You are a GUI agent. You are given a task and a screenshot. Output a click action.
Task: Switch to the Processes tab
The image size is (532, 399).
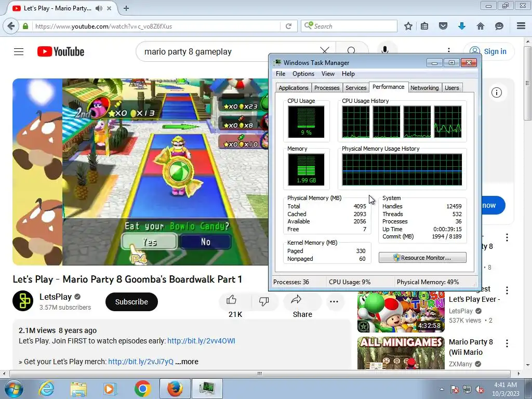coord(327,88)
